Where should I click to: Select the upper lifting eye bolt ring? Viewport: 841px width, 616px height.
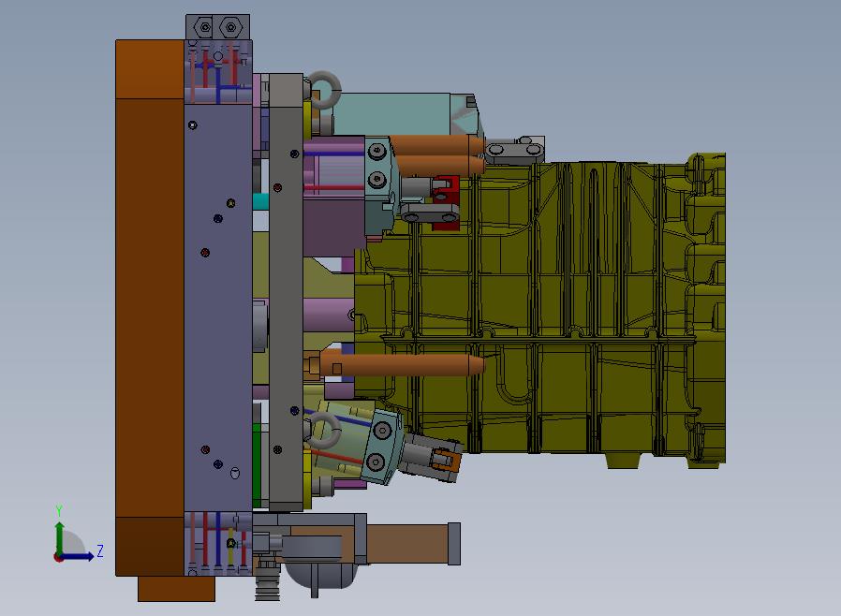[326, 90]
